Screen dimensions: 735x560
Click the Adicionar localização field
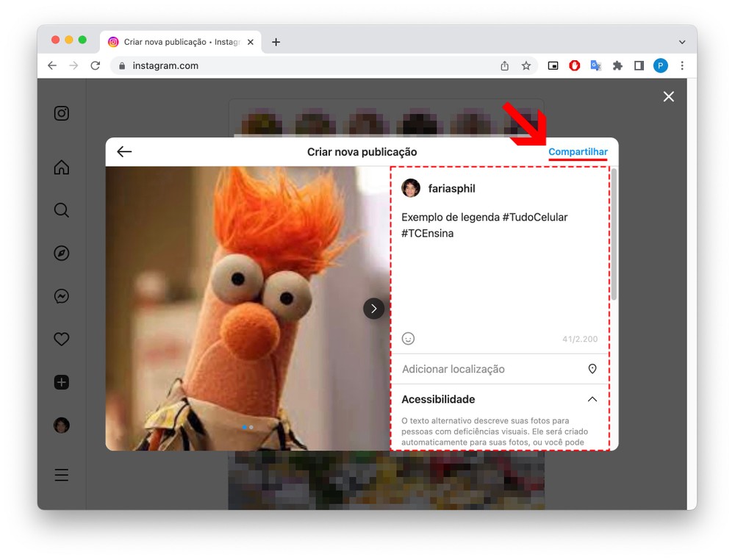[492, 369]
